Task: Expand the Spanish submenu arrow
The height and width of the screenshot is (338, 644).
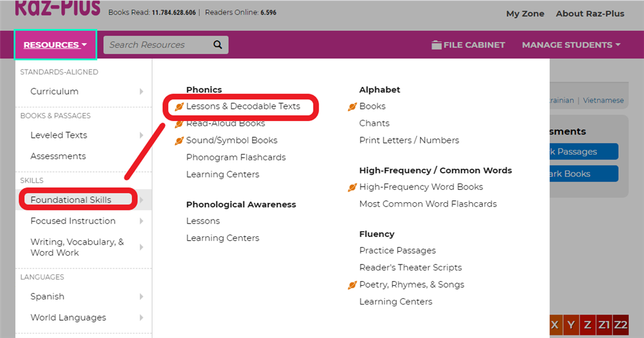Action: tap(142, 297)
